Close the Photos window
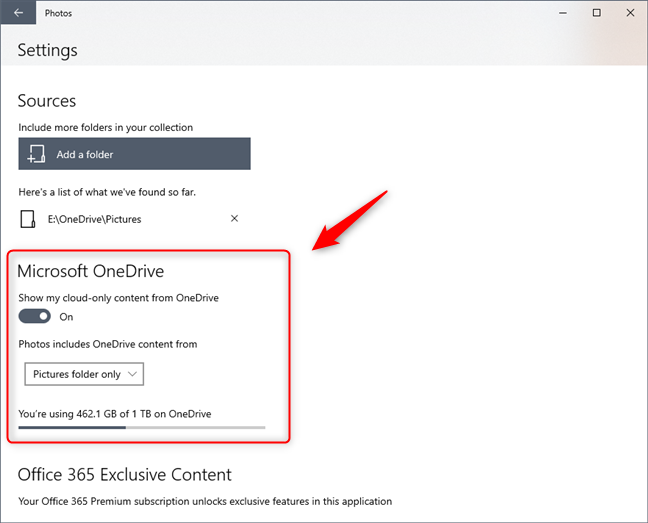The width and height of the screenshot is (648, 523). [x=630, y=13]
